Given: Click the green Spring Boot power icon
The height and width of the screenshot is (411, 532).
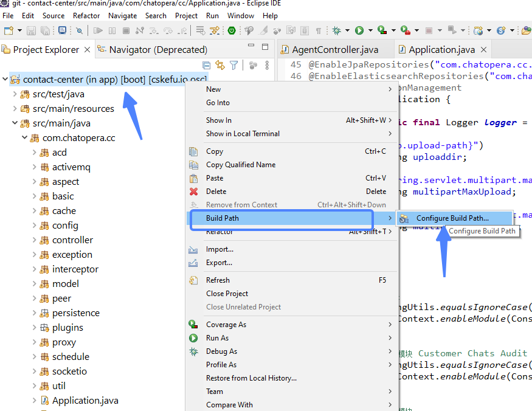Looking at the screenshot, I should (x=232, y=30).
